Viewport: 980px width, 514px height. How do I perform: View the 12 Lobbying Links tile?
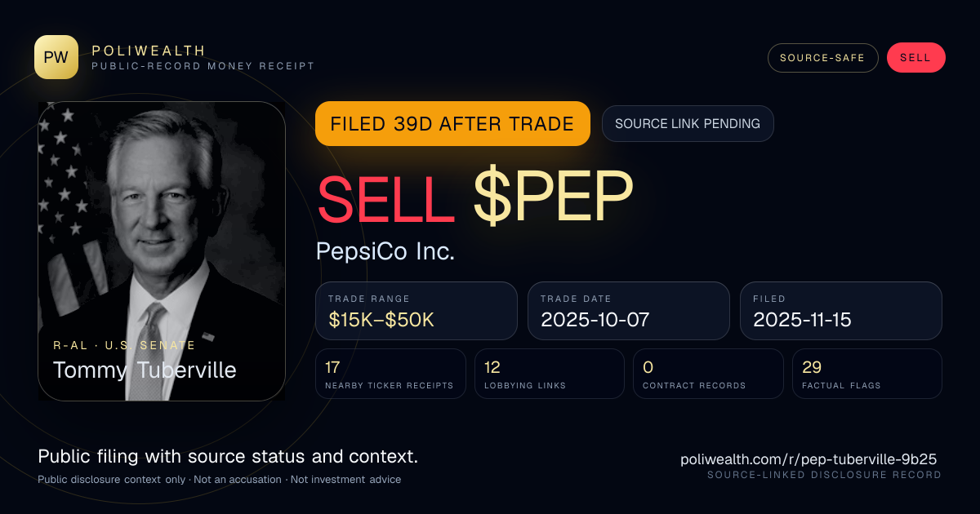[x=549, y=374]
